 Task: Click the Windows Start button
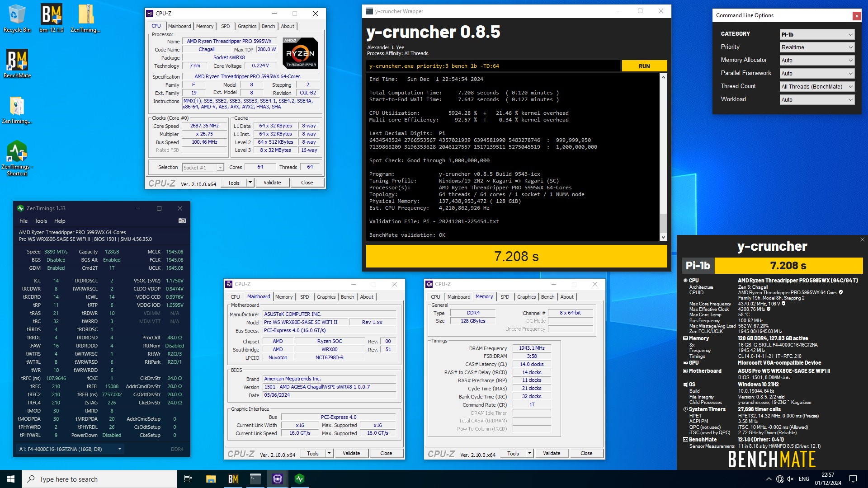click(11, 479)
